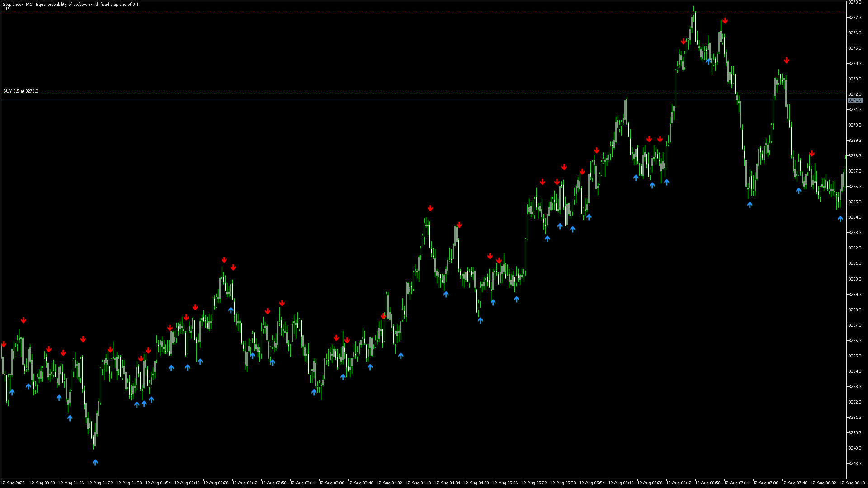The image size is (868, 488).
Task: Select the BUY 0.5 at 8272.3 order label
Action: [x=21, y=91]
